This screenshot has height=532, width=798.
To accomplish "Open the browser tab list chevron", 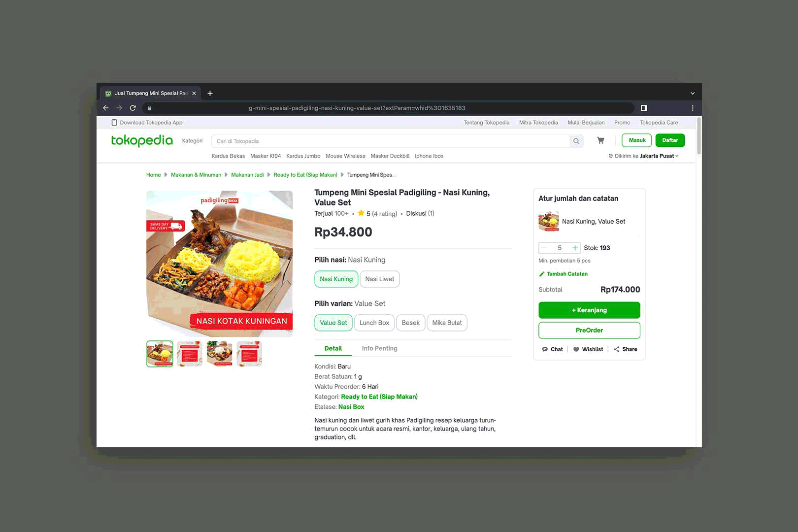I will coord(692,93).
